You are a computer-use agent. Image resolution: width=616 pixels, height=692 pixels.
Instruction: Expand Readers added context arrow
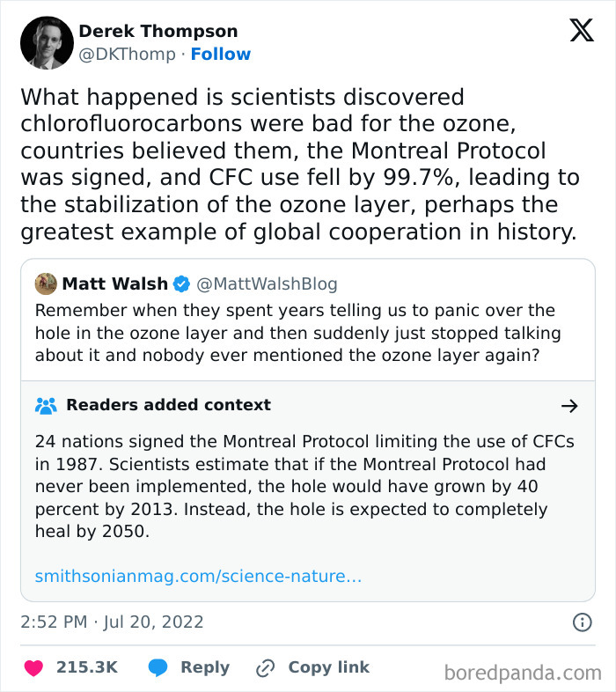tap(569, 406)
